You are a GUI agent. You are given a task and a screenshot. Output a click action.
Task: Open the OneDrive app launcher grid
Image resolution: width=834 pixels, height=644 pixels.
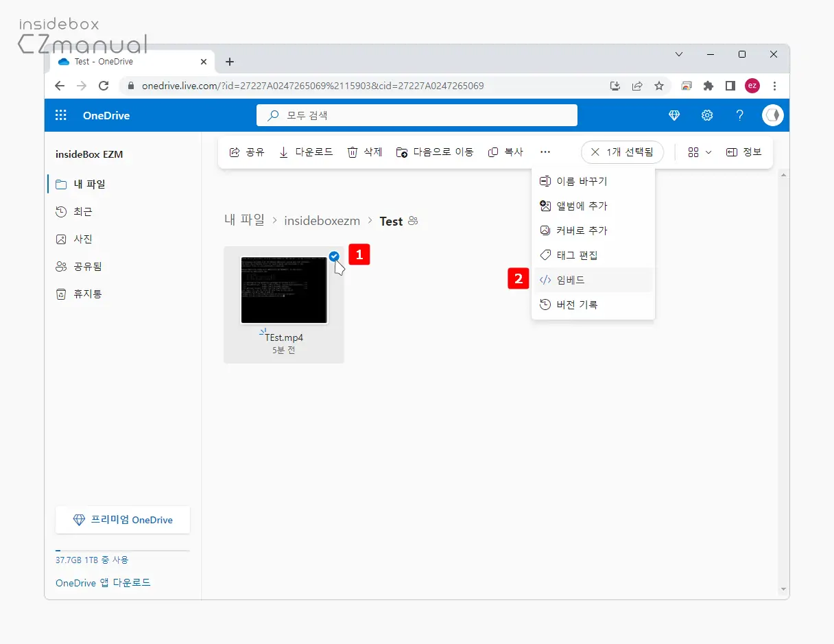point(61,115)
